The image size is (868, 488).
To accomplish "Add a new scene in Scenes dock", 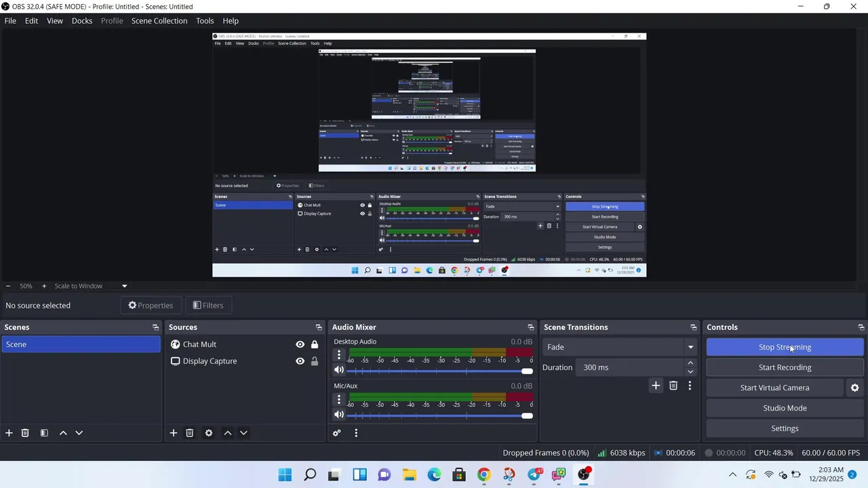I will (9, 433).
